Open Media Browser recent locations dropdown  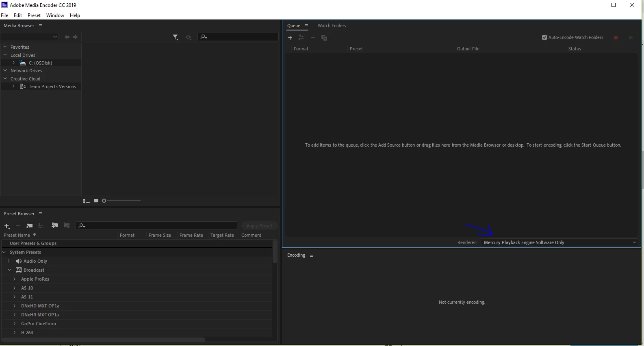click(x=30, y=37)
